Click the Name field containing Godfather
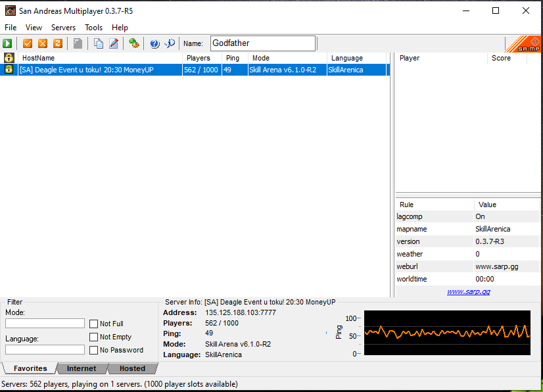This screenshot has height=392, width=543. [x=262, y=43]
